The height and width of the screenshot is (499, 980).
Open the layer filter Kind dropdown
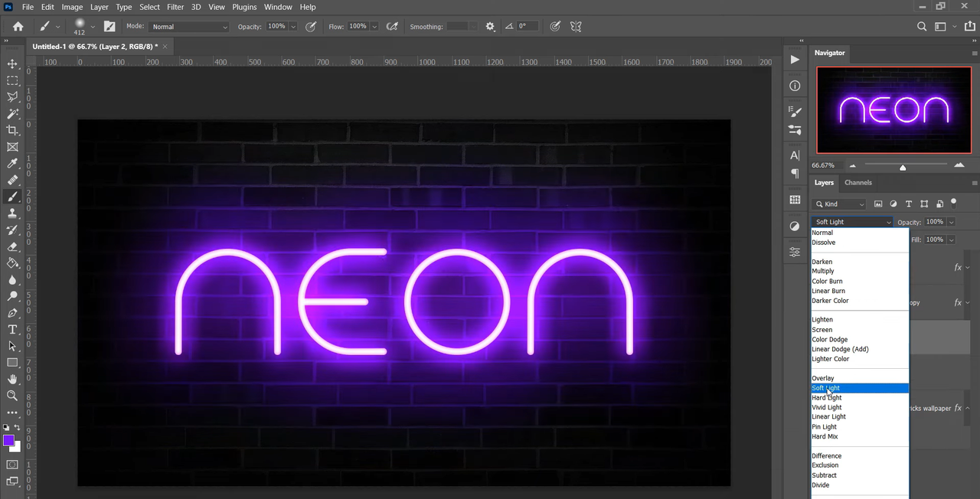click(x=839, y=204)
